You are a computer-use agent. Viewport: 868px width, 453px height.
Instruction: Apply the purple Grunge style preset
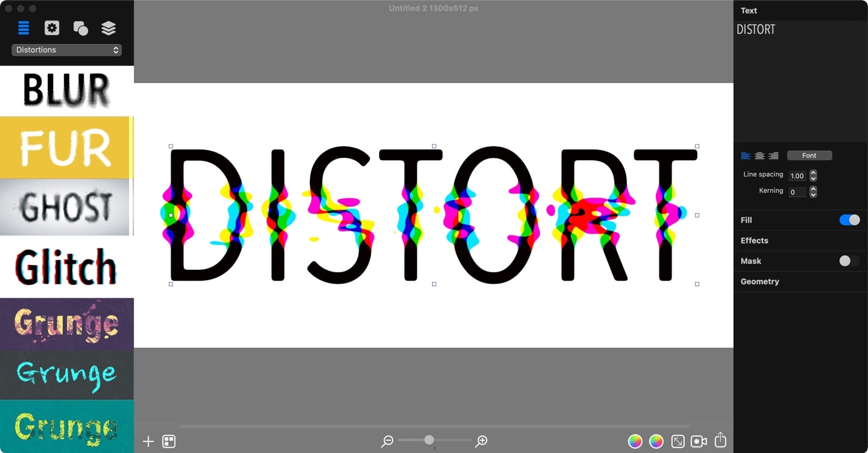[x=66, y=324]
